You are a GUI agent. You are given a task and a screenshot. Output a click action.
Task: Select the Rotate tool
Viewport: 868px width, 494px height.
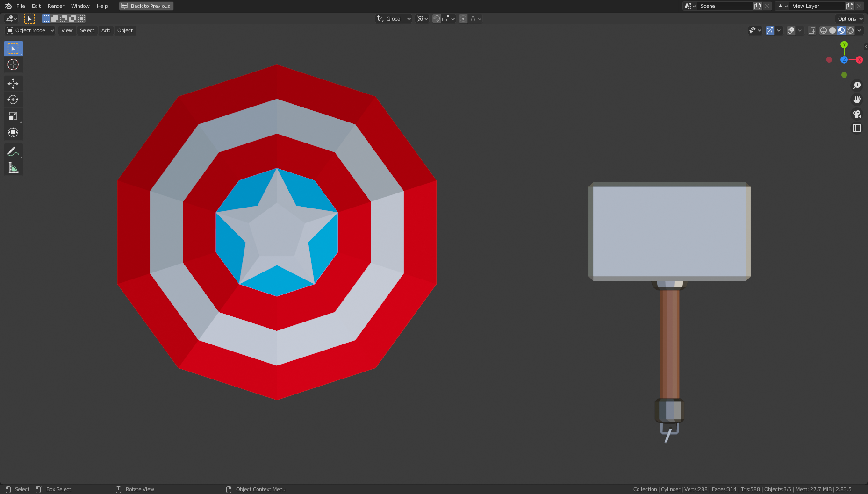[13, 100]
